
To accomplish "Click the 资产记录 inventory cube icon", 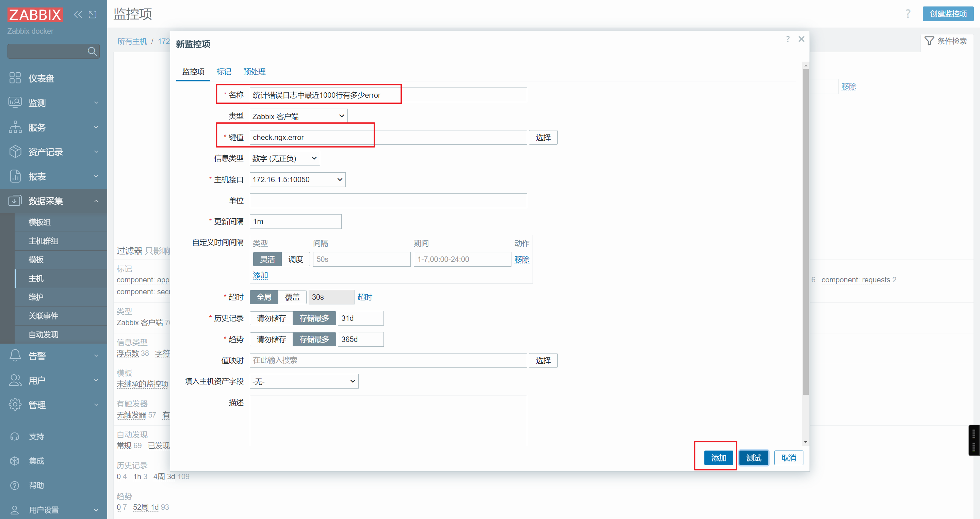I will click(15, 152).
